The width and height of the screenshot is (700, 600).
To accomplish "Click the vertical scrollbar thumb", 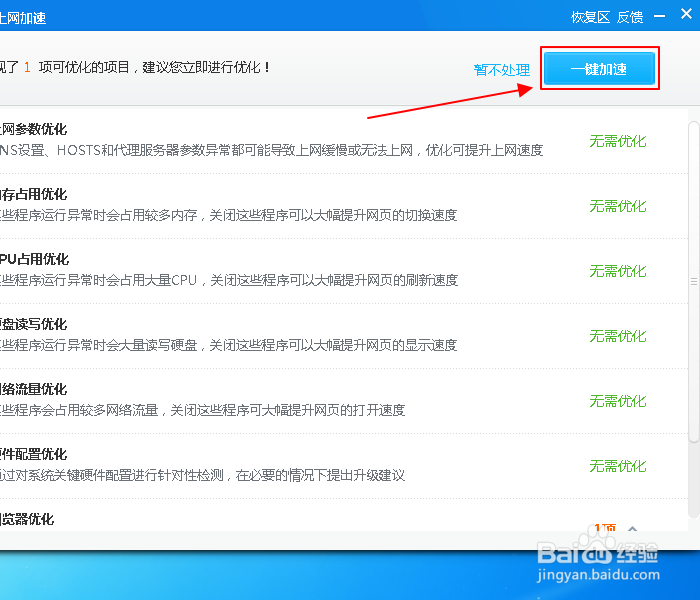I will point(694,281).
